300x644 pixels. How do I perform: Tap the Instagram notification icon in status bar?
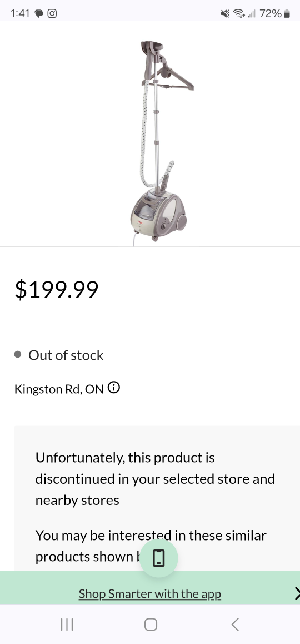click(52, 13)
